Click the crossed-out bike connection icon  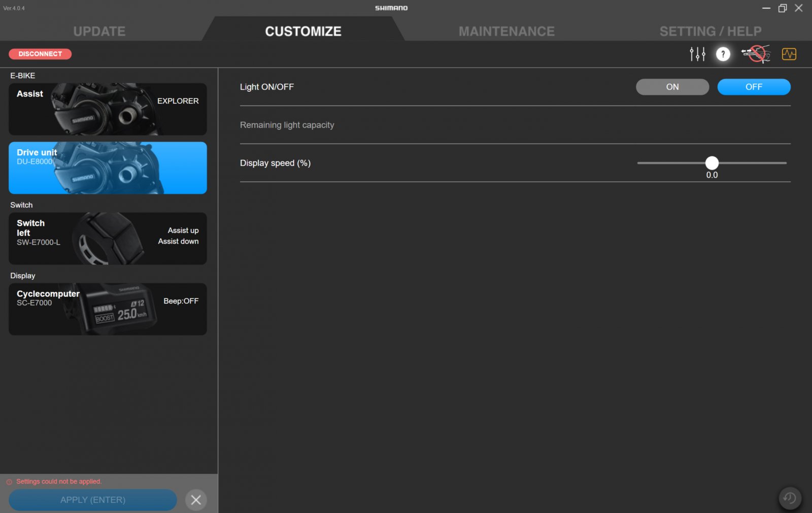(x=756, y=54)
